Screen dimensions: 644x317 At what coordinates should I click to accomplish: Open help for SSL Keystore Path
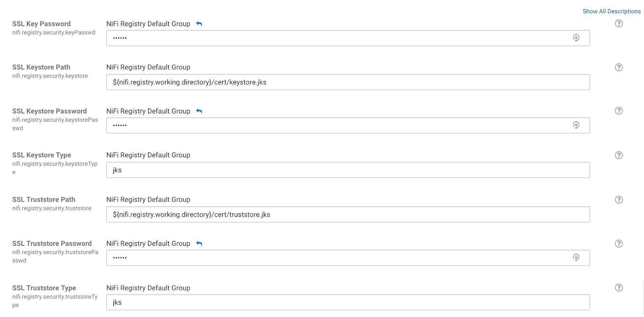pyautogui.click(x=619, y=68)
